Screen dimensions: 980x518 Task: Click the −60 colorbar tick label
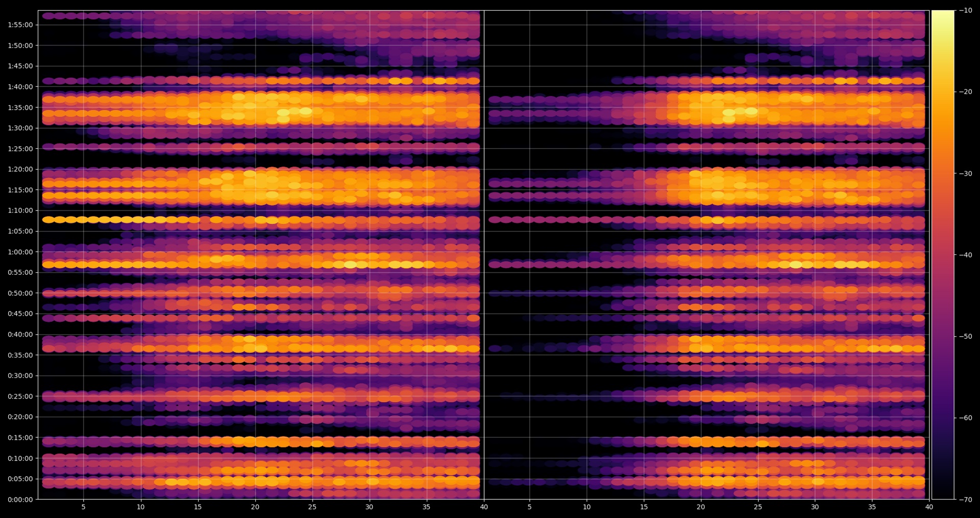(966, 418)
